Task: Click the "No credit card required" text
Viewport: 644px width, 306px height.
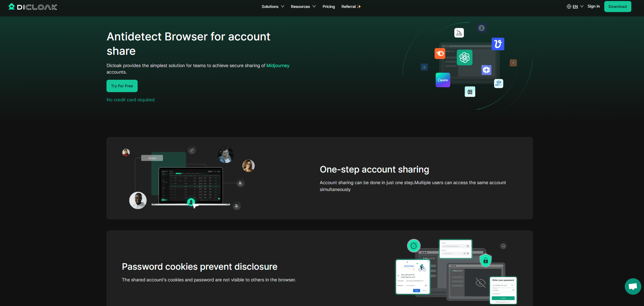Action: pyautogui.click(x=130, y=100)
